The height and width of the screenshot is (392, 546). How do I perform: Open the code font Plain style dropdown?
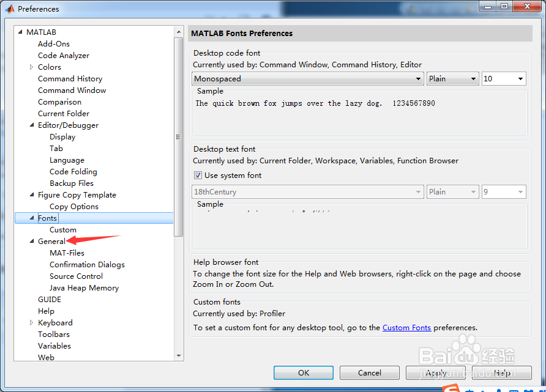(452, 79)
